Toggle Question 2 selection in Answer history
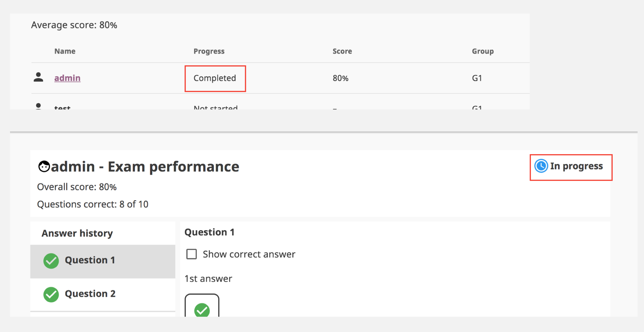The height and width of the screenshot is (332, 644). [90, 294]
